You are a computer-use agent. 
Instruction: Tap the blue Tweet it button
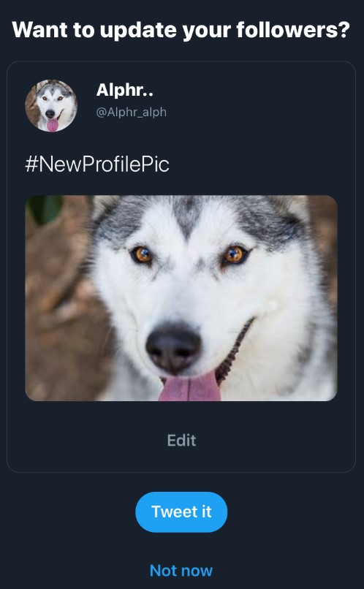tap(181, 512)
